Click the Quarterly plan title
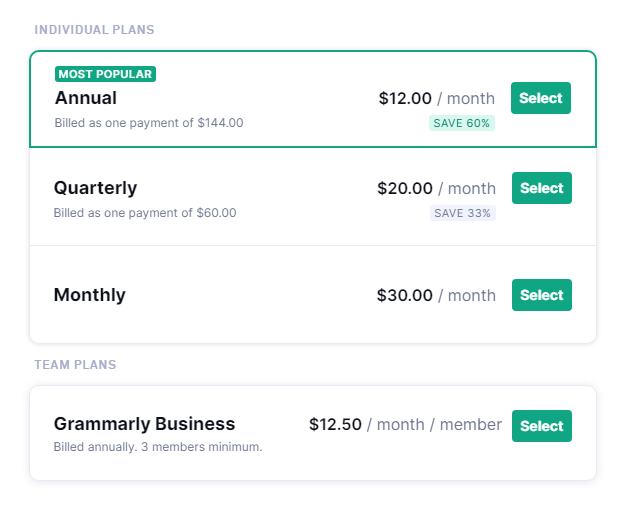Screen dimensions: 627x513 [x=95, y=188]
